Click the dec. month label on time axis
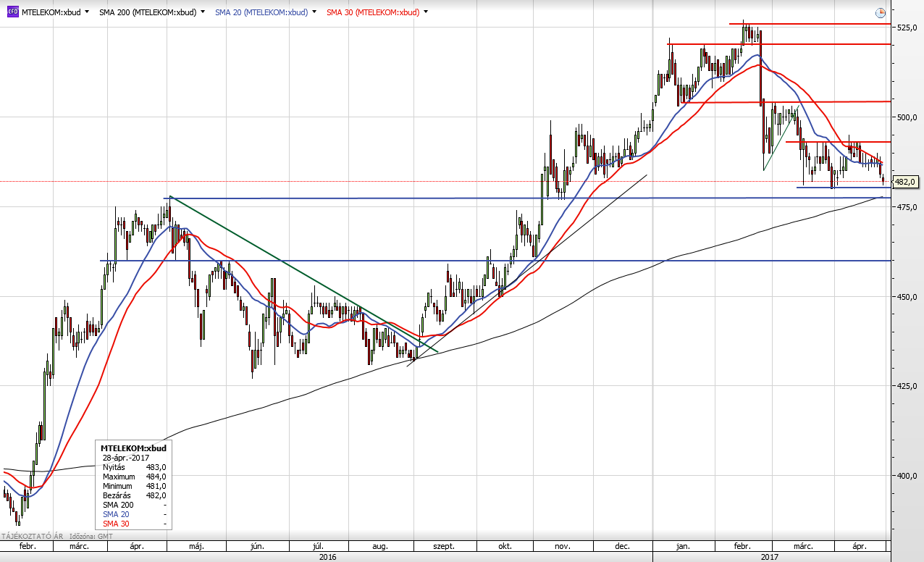Image resolution: width=924 pixels, height=562 pixels. 623,546
